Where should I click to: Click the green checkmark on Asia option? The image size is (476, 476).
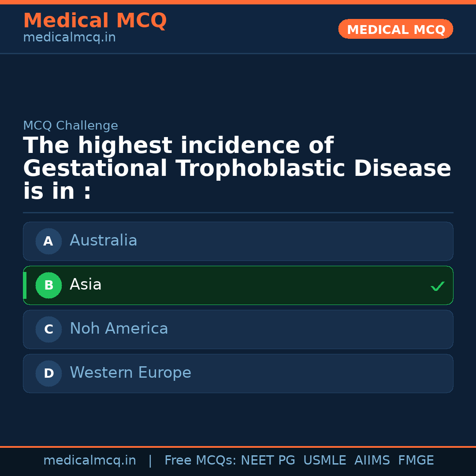(437, 286)
